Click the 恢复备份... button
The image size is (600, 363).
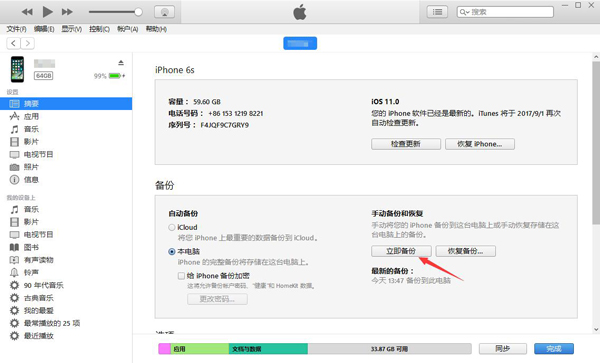click(466, 251)
